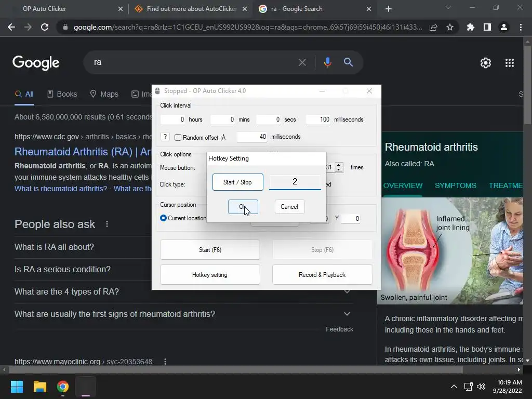The image size is (532, 399).
Task: Switch to Books results
Action: click(x=62, y=95)
